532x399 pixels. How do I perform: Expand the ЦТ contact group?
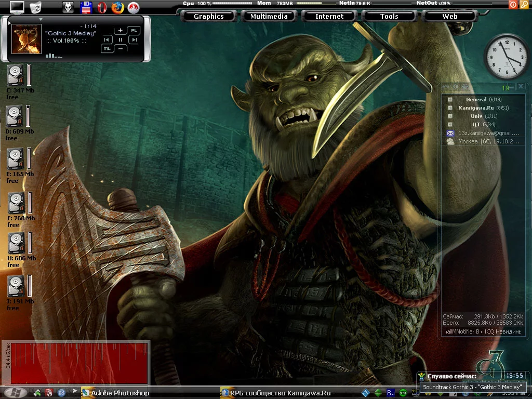(x=450, y=125)
